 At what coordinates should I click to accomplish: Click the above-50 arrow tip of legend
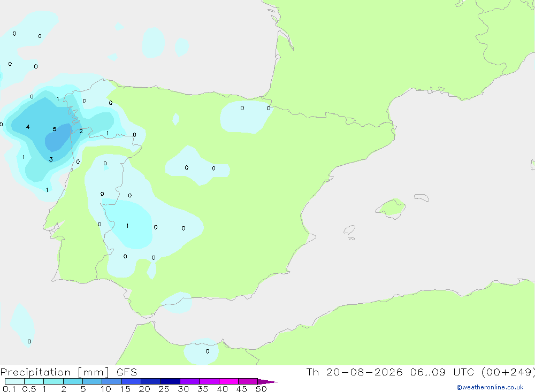point(267,381)
